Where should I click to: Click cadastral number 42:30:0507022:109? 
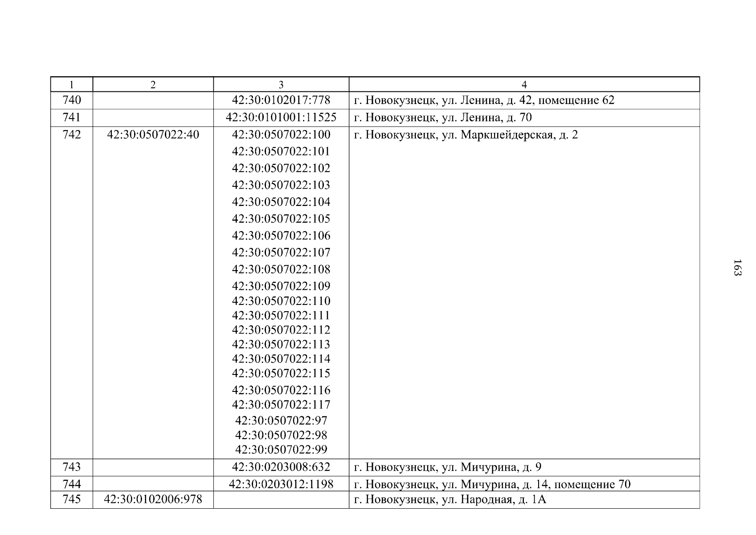pyautogui.click(x=281, y=286)
